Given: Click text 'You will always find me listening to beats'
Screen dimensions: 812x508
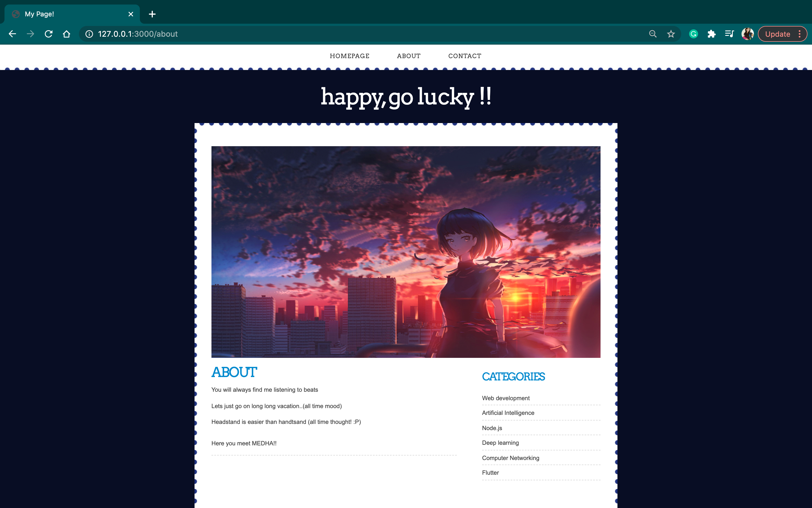Looking at the screenshot, I should tap(264, 390).
